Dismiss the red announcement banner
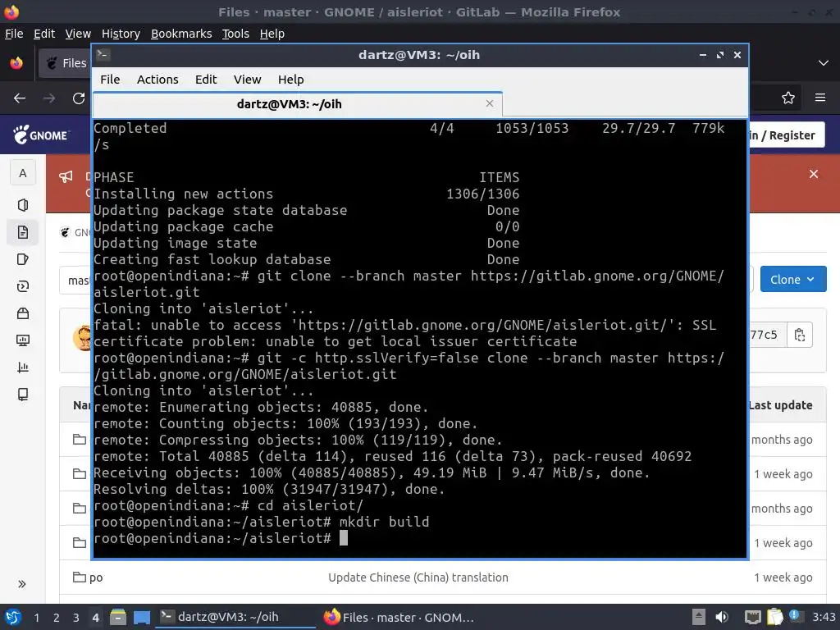The height and width of the screenshot is (630, 840). tap(813, 174)
